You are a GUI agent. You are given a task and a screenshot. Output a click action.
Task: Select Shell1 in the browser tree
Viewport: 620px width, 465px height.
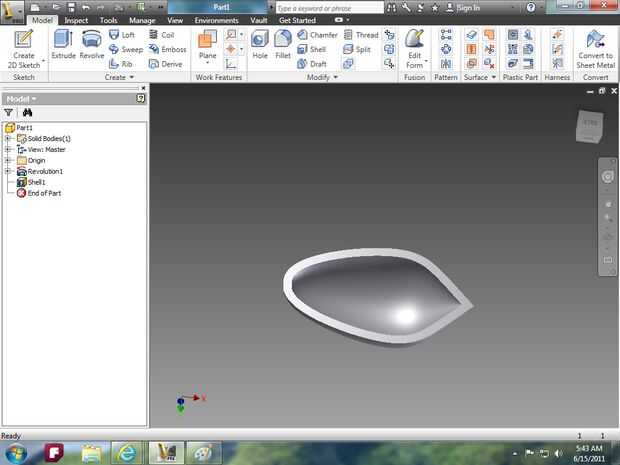click(32, 182)
